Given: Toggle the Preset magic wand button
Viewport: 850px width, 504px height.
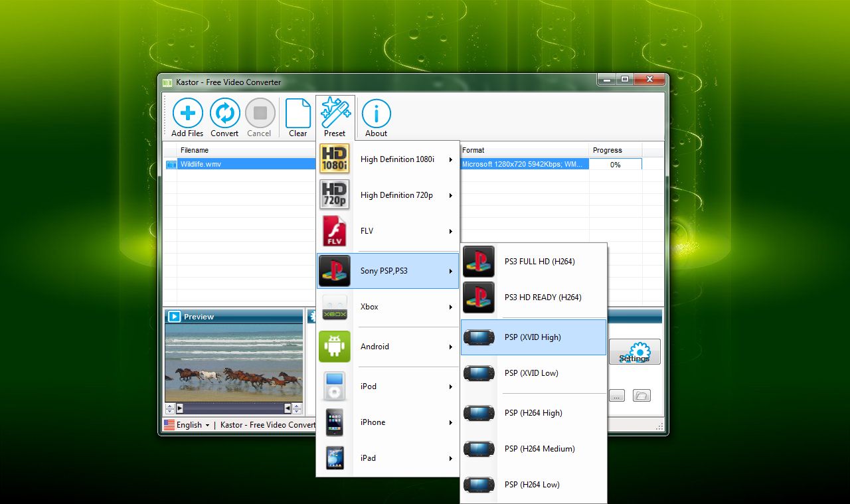Looking at the screenshot, I should click(335, 118).
